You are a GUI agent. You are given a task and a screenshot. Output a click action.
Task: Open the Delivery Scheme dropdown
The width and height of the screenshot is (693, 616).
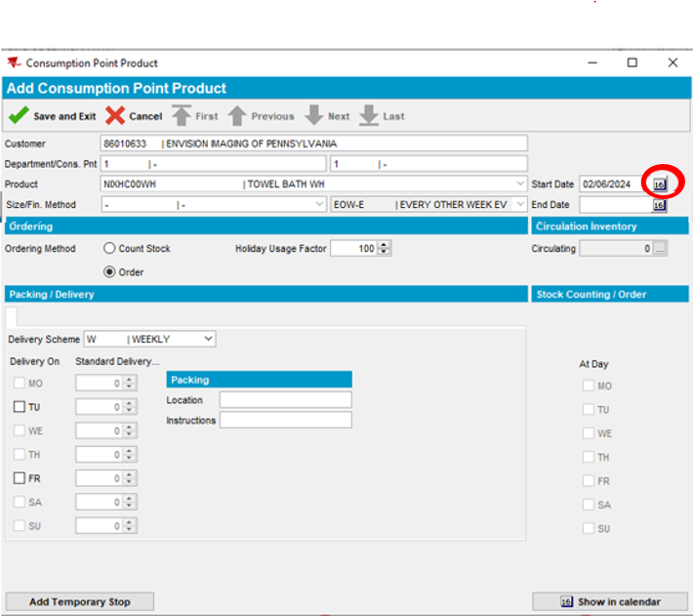pos(208,339)
